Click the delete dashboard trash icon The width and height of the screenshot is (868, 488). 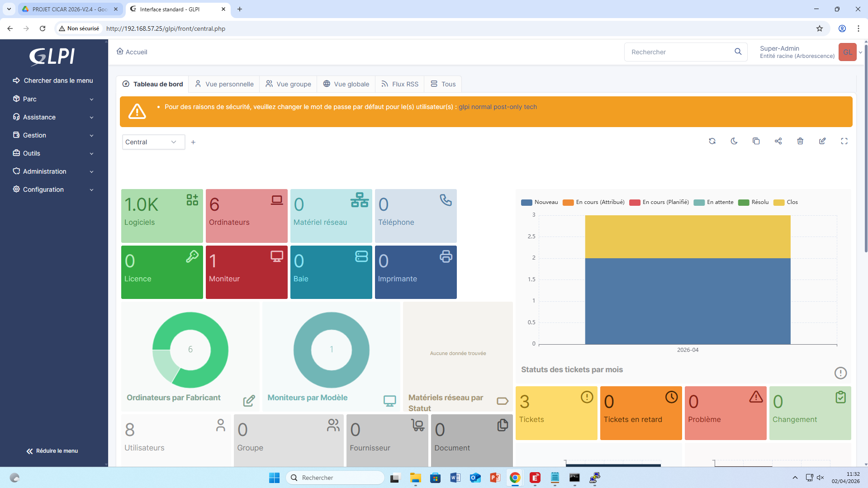coord(800,141)
